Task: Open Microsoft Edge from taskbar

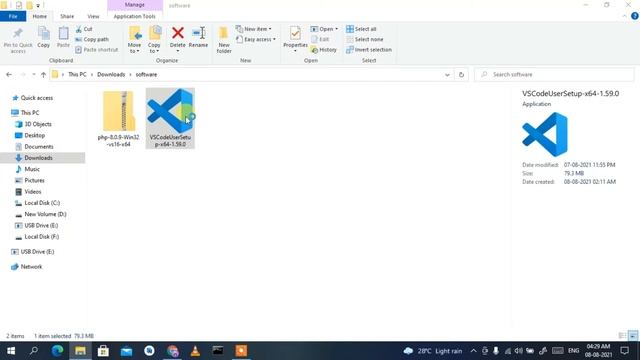Action: [x=57, y=351]
